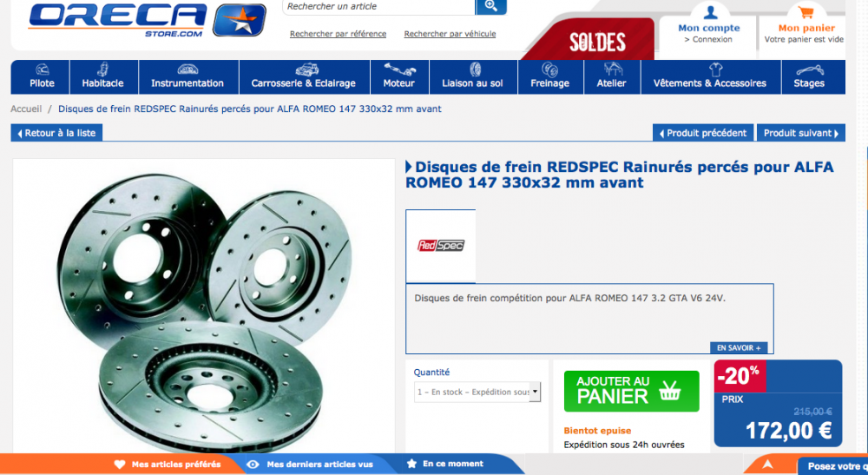
Task: Expand the Quantité dropdown
Action: 477,392
